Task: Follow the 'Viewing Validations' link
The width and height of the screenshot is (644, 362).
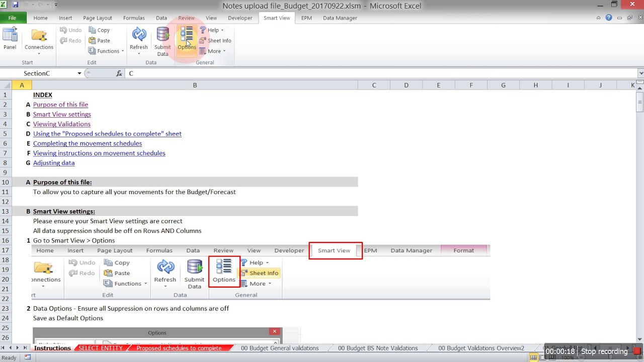Action: pos(62,124)
